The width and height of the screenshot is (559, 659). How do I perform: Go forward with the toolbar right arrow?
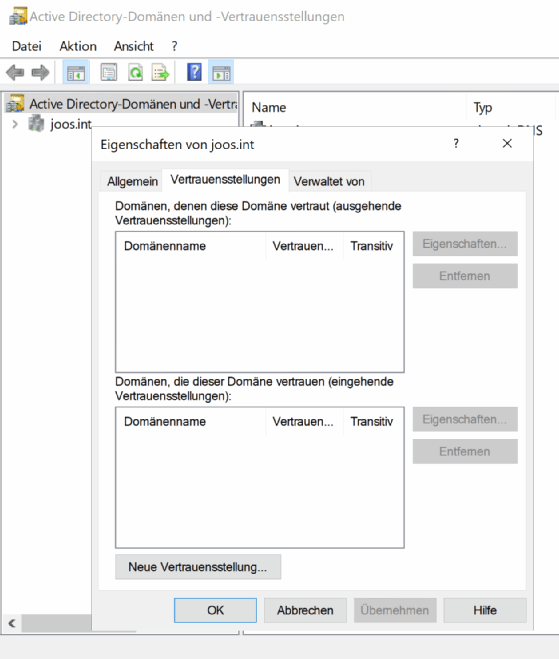40,73
